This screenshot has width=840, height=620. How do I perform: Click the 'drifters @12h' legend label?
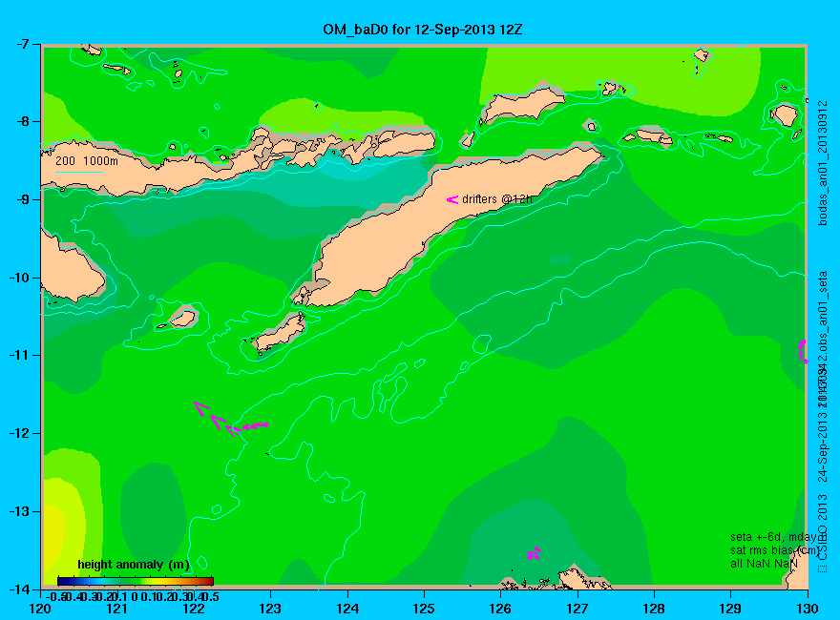[x=497, y=199]
